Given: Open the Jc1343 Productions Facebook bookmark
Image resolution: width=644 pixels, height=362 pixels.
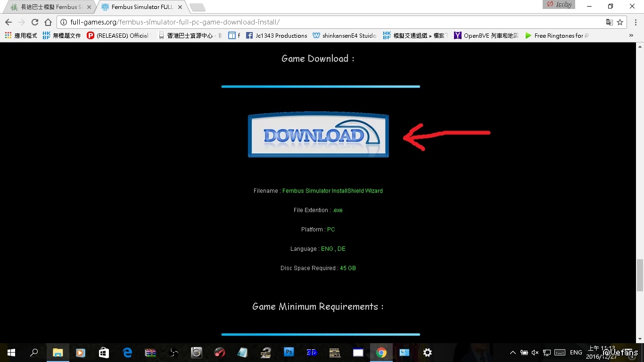Looking at the screenshot, I should (x=277, y=35).
